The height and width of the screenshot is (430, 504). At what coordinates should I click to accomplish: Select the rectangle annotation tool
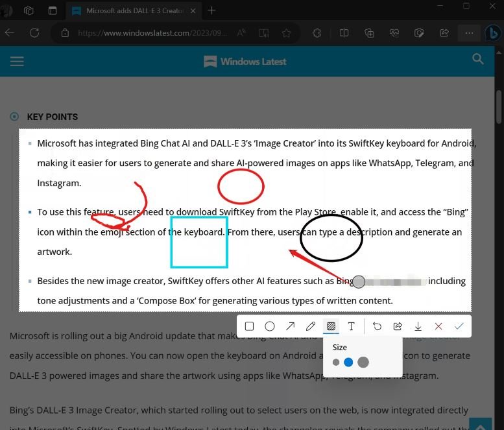pos(249,326)
